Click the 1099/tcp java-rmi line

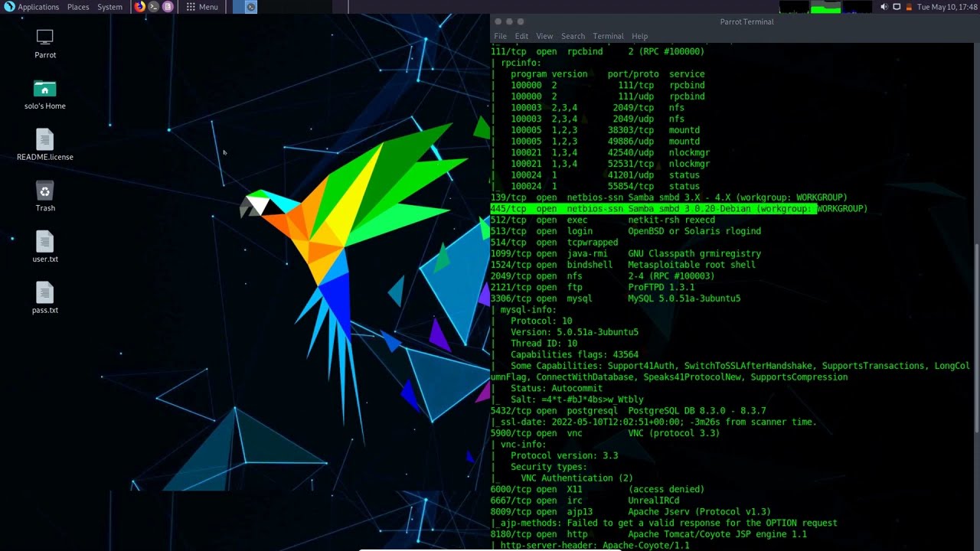(x=626, y=253)
